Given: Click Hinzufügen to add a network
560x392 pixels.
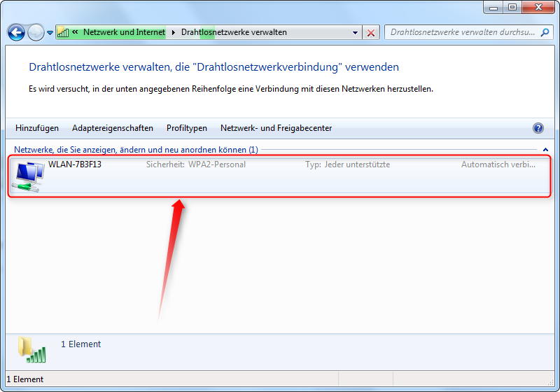Looking at the screenshot, I should (37, 128).
